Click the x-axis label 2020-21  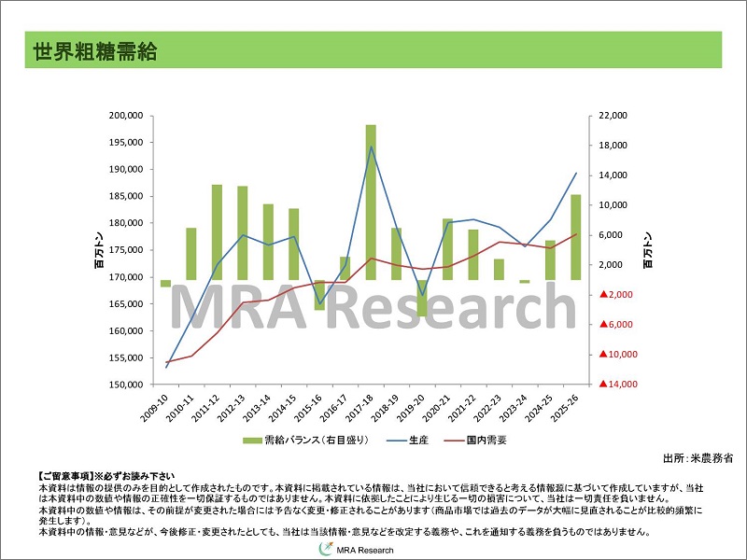coord(437,408)
